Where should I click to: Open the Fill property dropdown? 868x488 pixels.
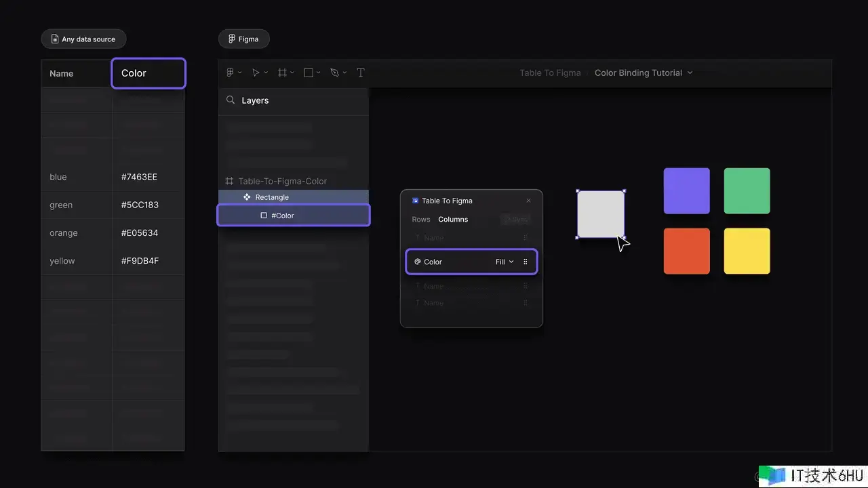click(x=504, y=262)
